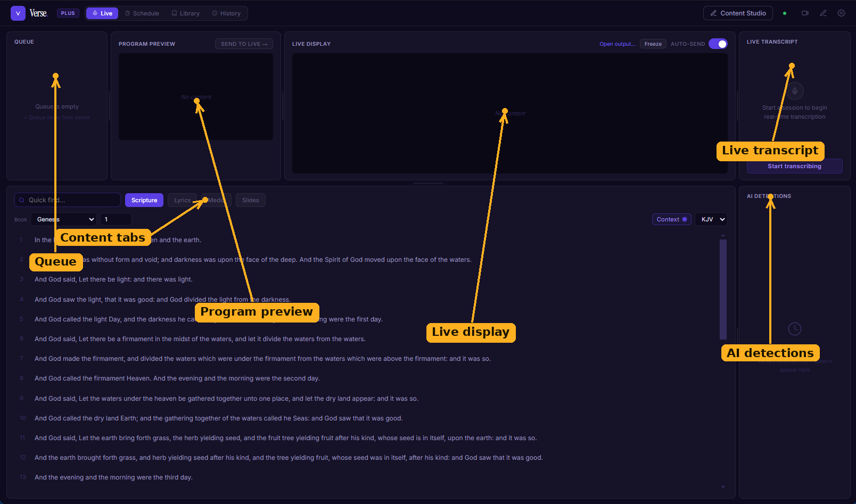Click the chapter number field
The width and height of the screenshot is (856, 504).
(x=116, y=219)
